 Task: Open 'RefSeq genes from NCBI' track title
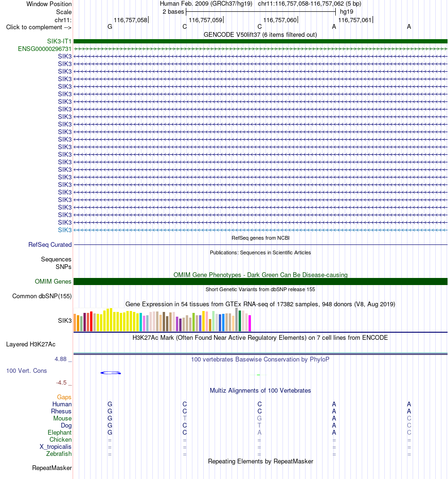pos(260,238)
